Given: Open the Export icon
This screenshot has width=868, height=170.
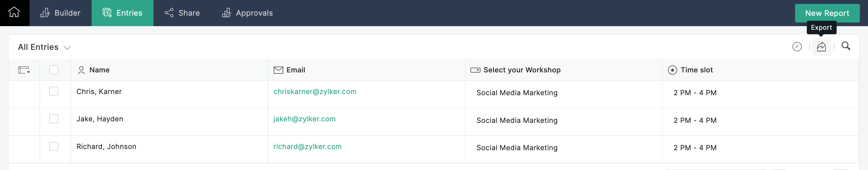Looking at the screenshot, I should 821,47.
